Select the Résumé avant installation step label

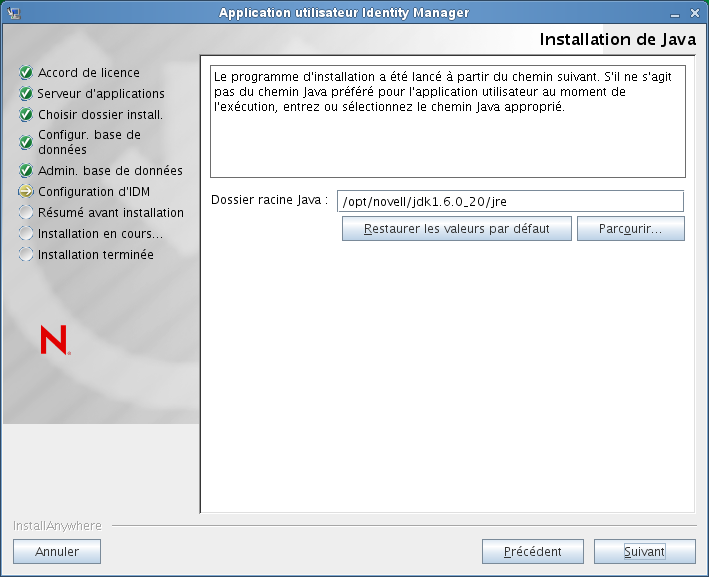(x=111, y=213)
